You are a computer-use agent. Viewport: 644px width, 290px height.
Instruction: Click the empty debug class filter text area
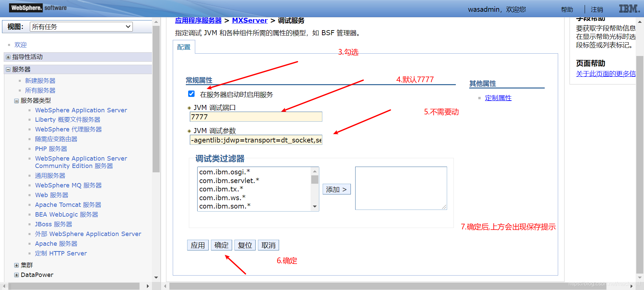pyautogui.click(x=401, y=188)
